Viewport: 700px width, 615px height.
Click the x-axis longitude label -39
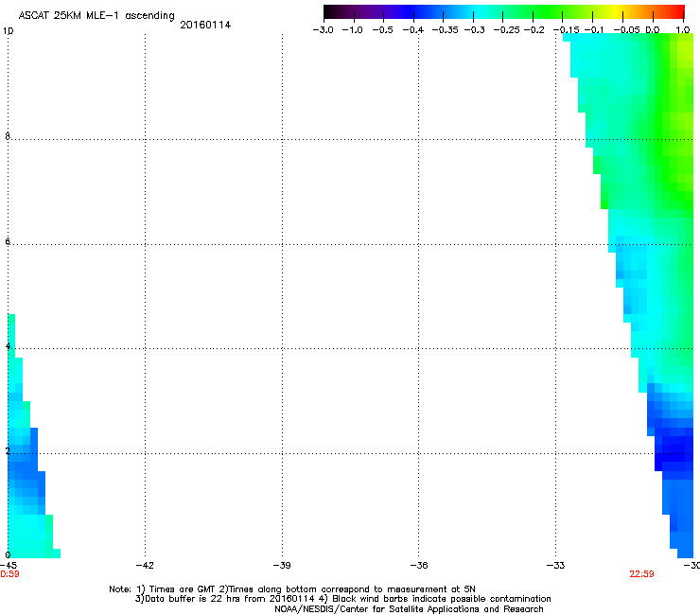coord(282,566)
